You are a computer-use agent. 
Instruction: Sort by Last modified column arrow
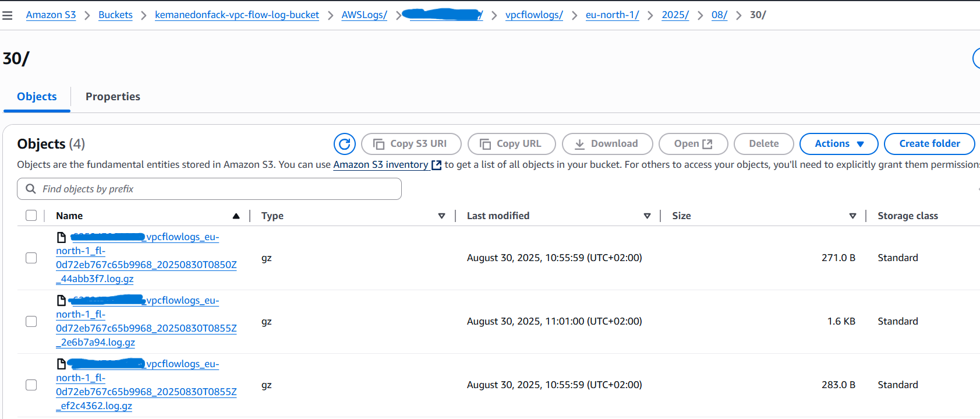point(647,216)
